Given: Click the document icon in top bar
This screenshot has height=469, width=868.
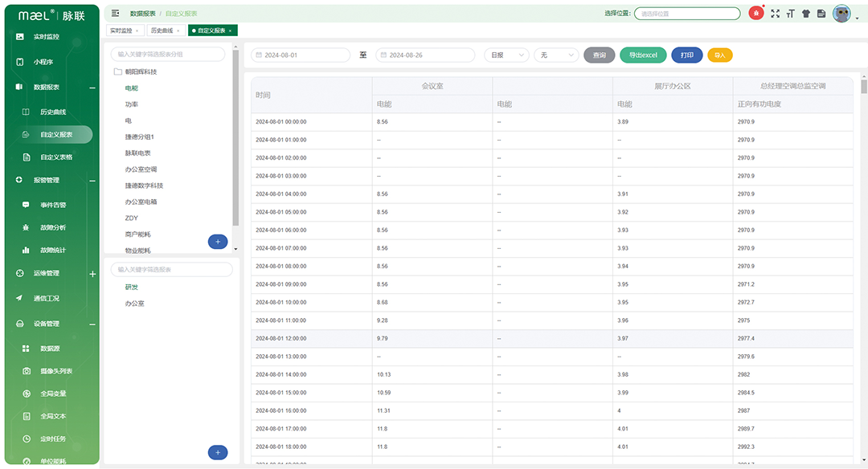Looking at the screenshot, I should (x=821, y=14).
